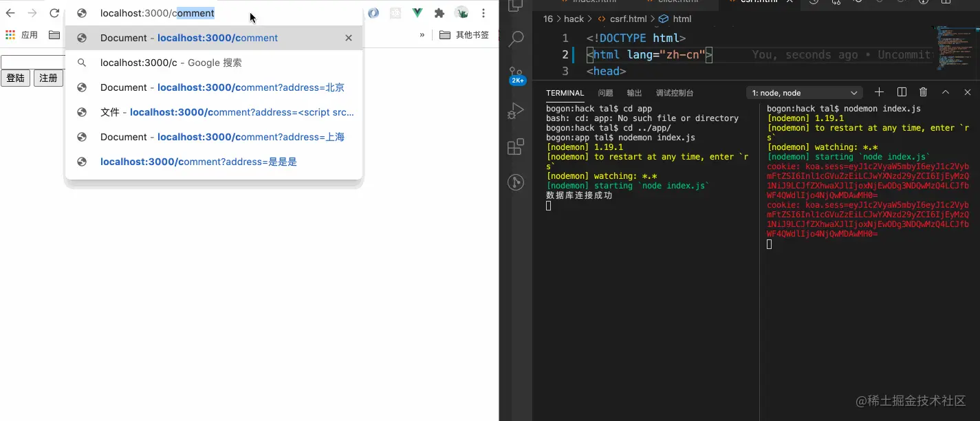Open Chrome's three-dot menu
Image resolution: width=980 pixels, height=421 pixels.
click(484, 13)
